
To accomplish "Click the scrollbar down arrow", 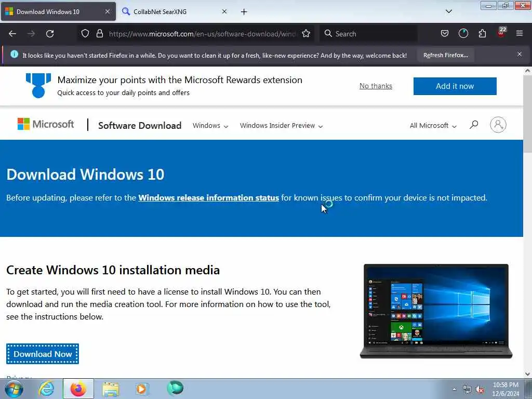I will point(528,374).
